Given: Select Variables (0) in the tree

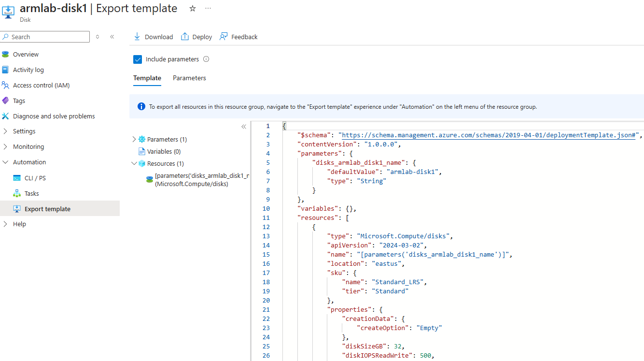Looking at the screenshot, I should 164,152.
